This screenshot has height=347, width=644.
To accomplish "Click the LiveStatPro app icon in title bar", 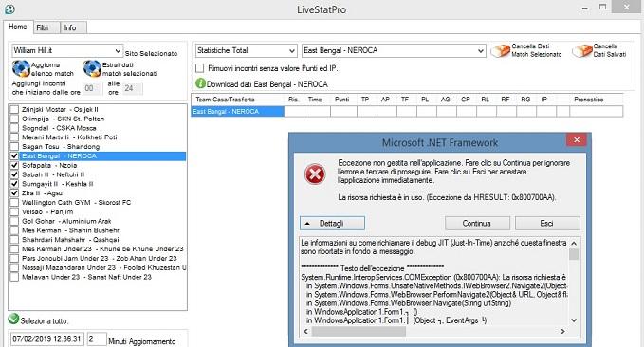I will click(9, 9).
